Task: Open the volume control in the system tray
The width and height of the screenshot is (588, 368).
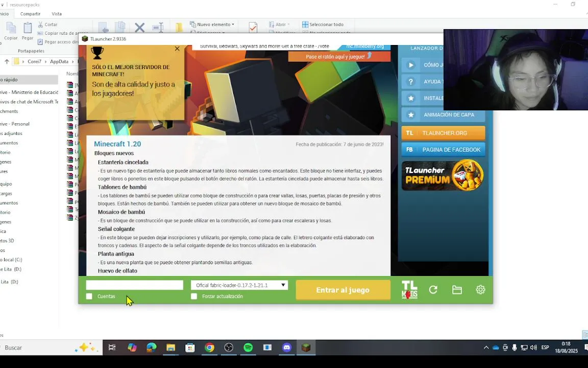Action: point(533,348)
